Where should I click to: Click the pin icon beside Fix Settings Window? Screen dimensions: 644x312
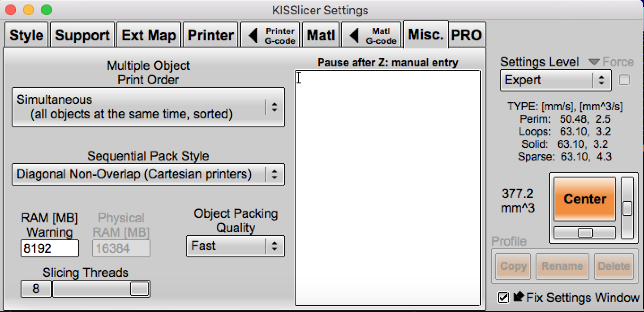coord(519,297)
